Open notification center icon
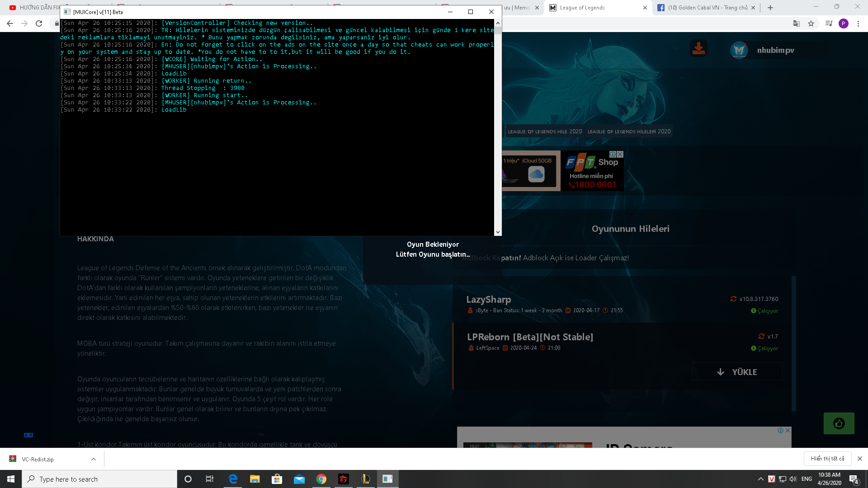Viewport: 868px width, 488px height. point(854,479)
